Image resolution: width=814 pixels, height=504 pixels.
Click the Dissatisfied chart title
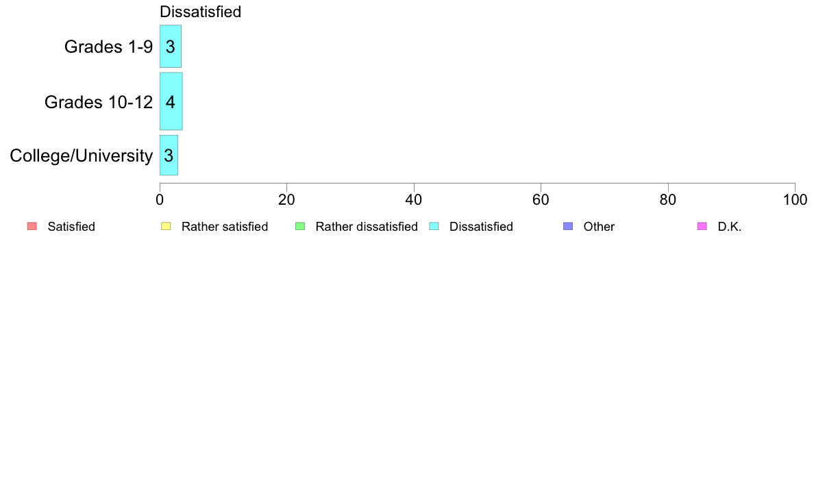click(x=200, y=12)
